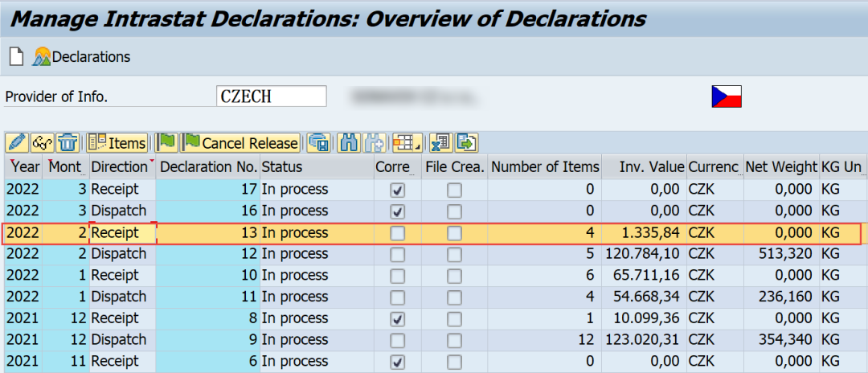The height and width of the screenshot is (373, 868).
Task: Toggle correction checkbox for declaration 6
Action: tap(398, 363)
